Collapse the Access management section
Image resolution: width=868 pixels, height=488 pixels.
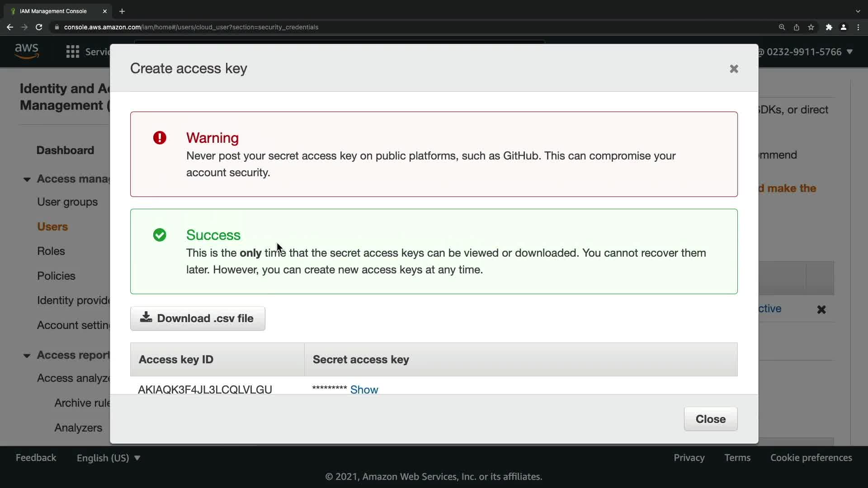pyautogui.click(x=27, y=179)
